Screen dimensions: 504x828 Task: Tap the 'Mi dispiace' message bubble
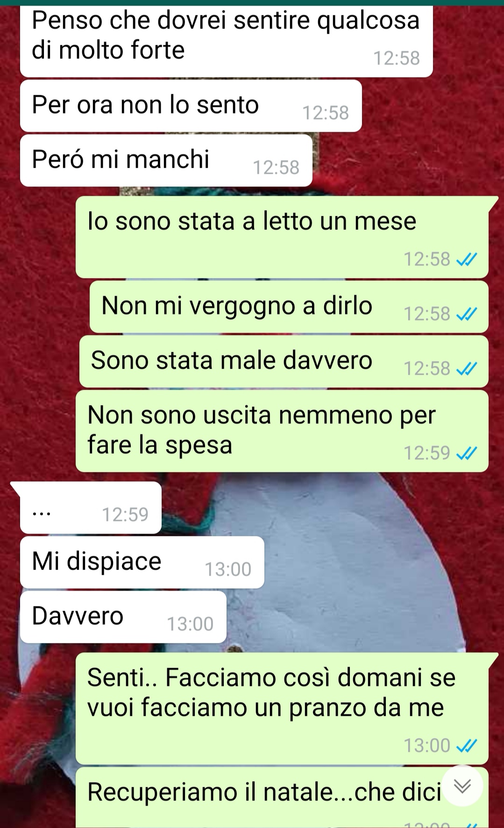pyautogui.click(x=142, y=562)
